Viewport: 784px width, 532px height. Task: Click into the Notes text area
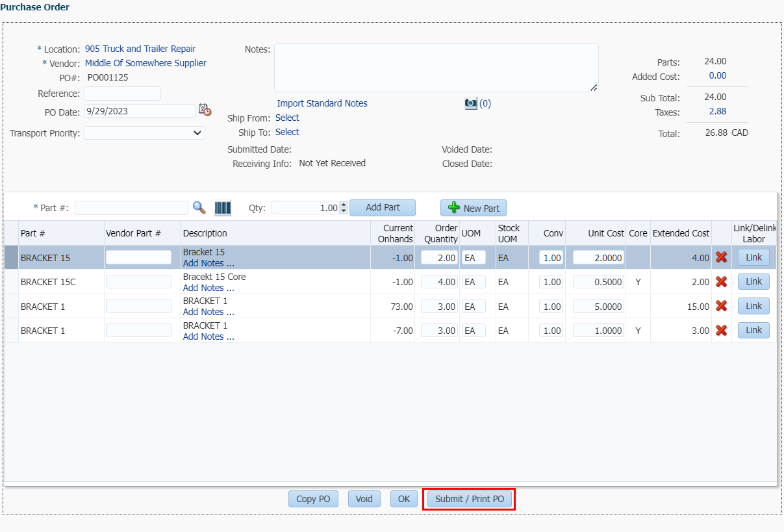click(x=436, y=68)
